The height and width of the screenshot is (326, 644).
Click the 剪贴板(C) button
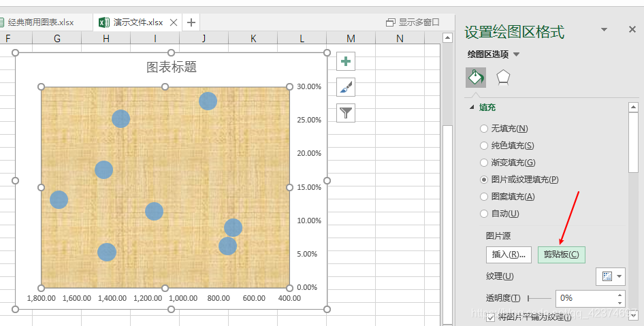(x=562, y=255)
